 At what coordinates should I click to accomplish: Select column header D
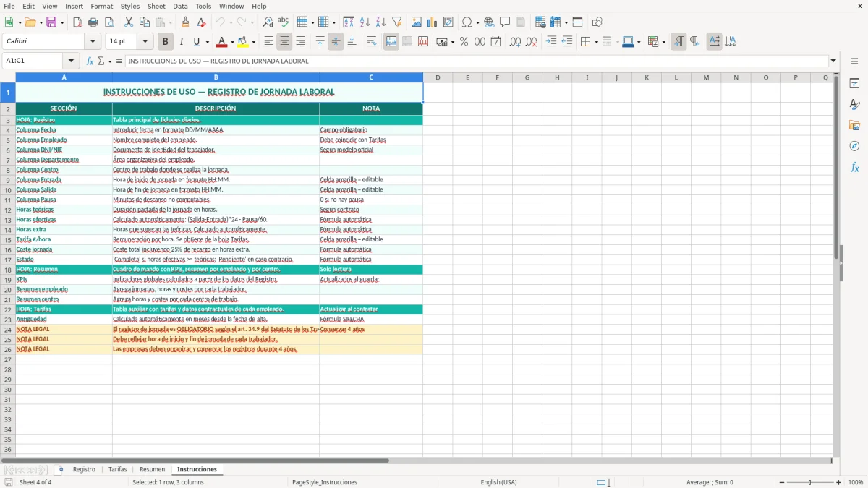coord(438,77)
